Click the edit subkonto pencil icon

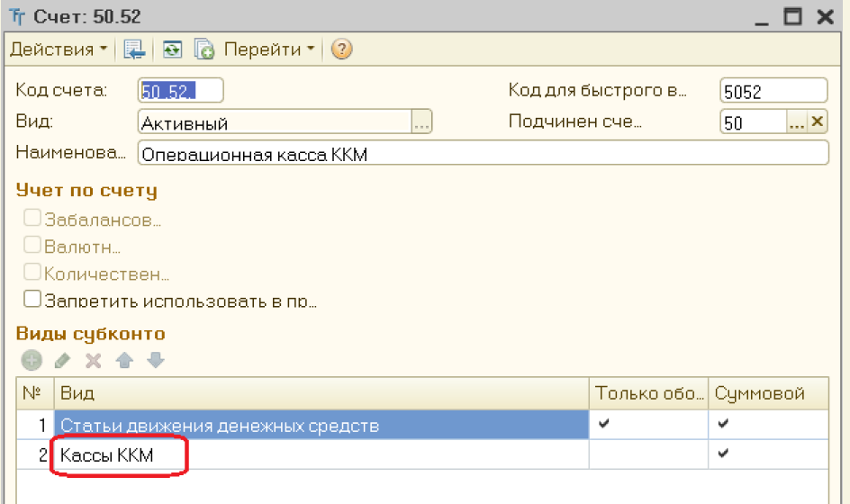tap(62, 361)
